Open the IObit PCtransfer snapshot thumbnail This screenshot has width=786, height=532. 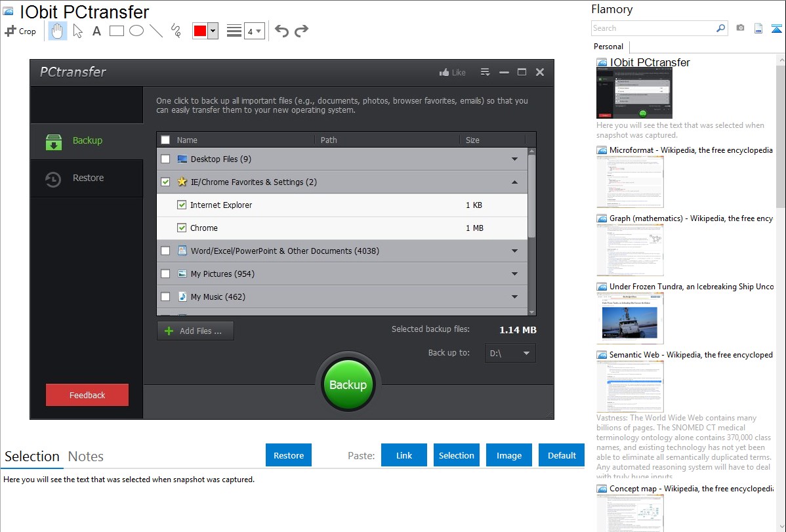pos(634,93)
